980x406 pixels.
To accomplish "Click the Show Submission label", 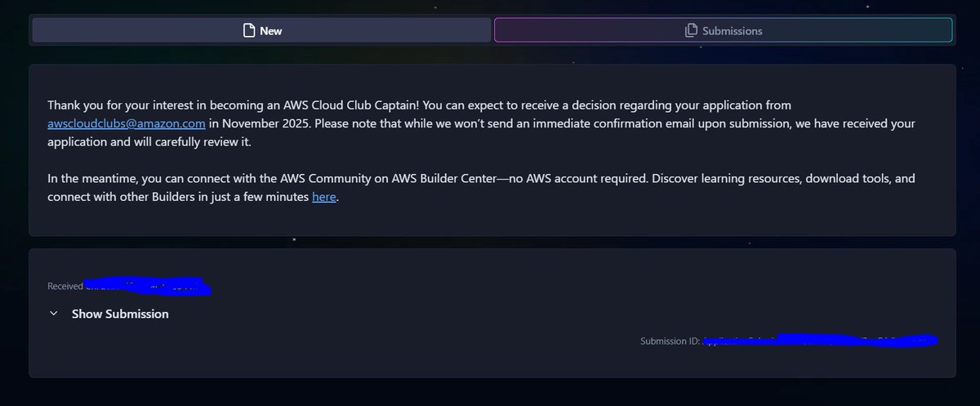I will [x=120, y=314].
